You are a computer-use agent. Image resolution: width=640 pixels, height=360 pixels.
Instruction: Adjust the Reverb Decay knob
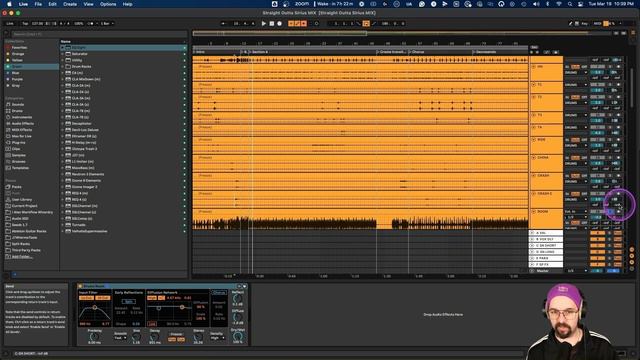point(154,337)
